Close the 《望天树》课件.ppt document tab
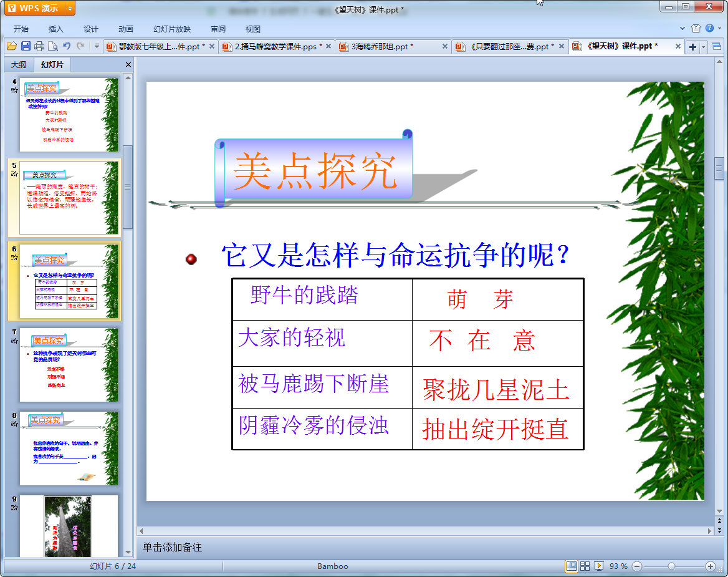The image size is (728, 577). click(x=678, y=46)
